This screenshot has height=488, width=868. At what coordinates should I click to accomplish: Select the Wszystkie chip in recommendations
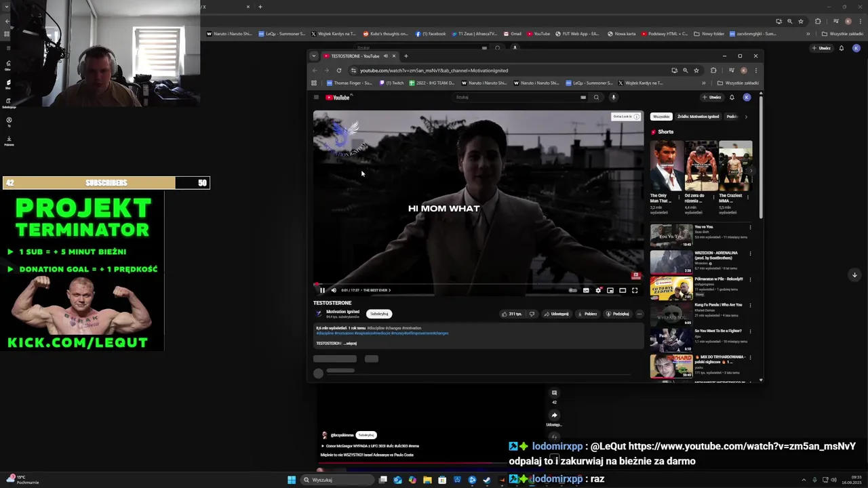coord(661,117)
